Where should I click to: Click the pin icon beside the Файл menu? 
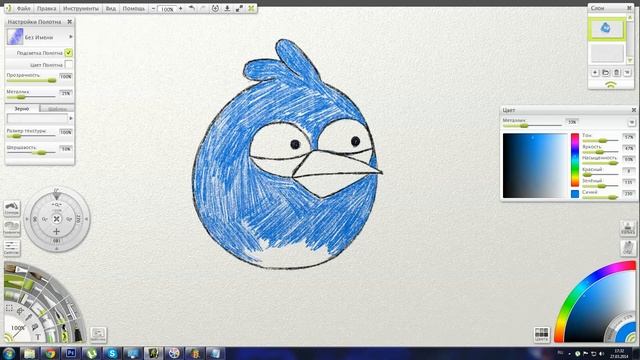pyautogui.click(x=8, y=8)
